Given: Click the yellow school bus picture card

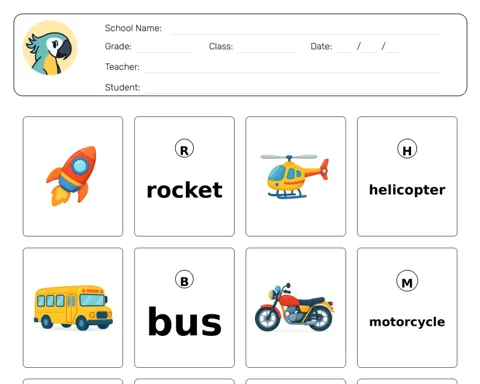Looking at the screenshot, I should 73,308.
